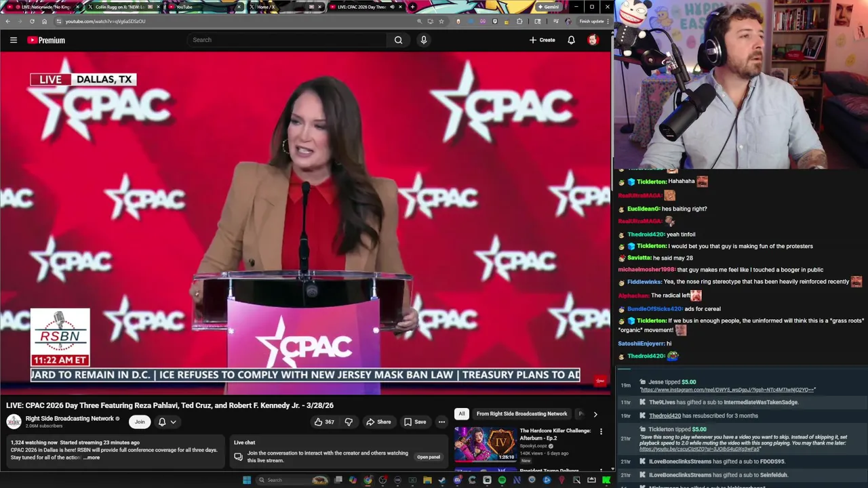Open the three-dot more actions menu under video
Image resolution: width=868 pixels, height=488 pixels.
coord(441,422)
